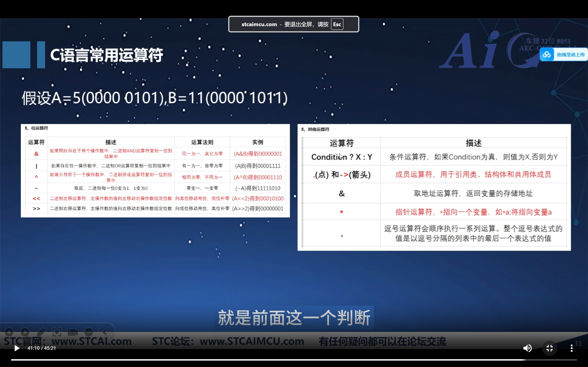Click subtitle 就是前面这一个判断
Screen dimensions: 588x367
coord(294,318)
